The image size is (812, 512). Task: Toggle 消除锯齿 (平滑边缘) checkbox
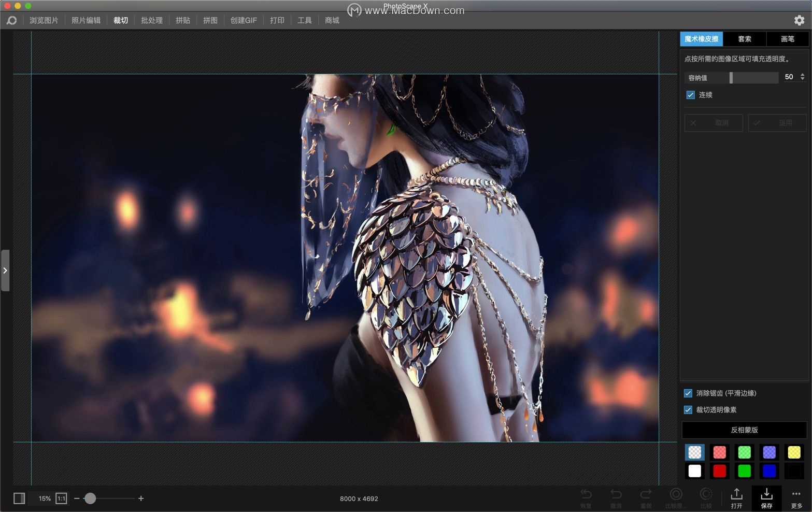coord(688,393)
